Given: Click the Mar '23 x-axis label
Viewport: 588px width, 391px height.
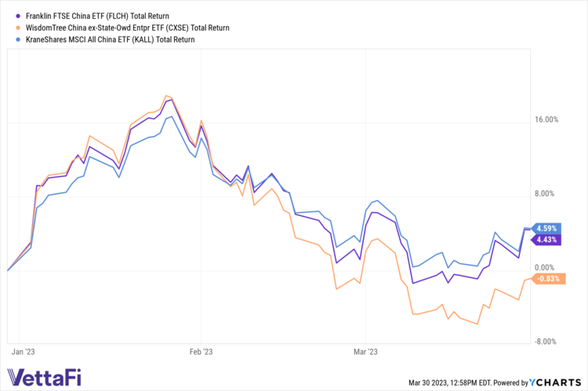Looking at the screenshot, I should coord(366,353).
